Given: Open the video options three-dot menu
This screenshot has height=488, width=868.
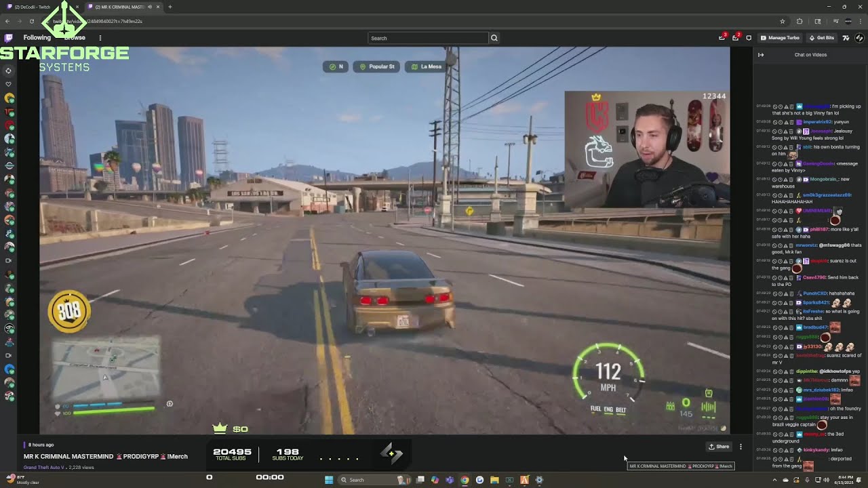Looking at the screenshot, I should coord(741,447).
